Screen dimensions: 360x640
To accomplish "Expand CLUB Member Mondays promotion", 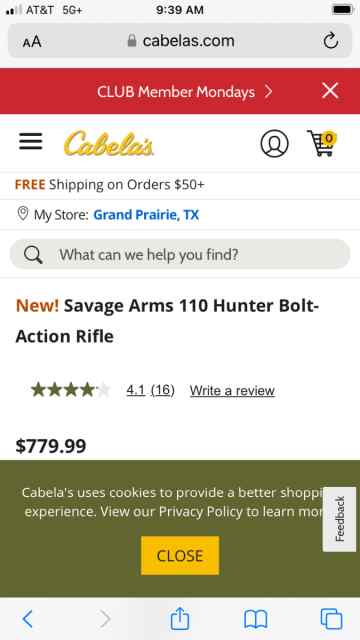I will click(x=184, y=92).
